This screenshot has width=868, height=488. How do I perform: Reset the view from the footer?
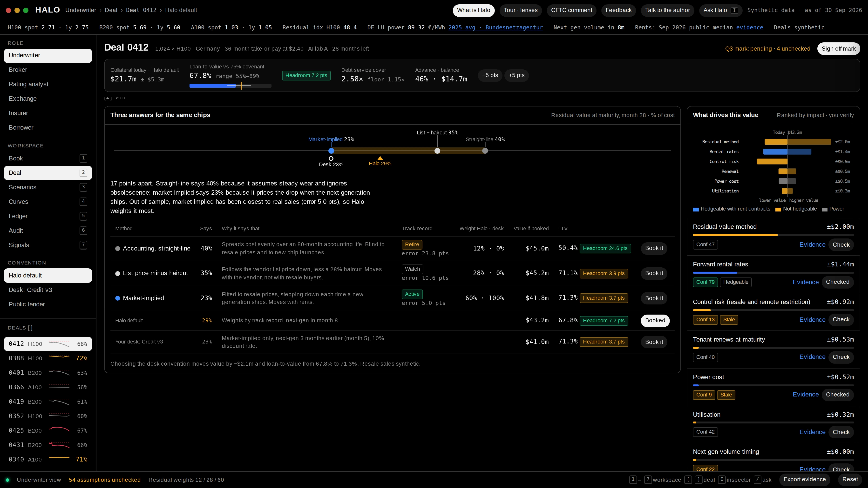pyautogui.click(x=850, y=480)
